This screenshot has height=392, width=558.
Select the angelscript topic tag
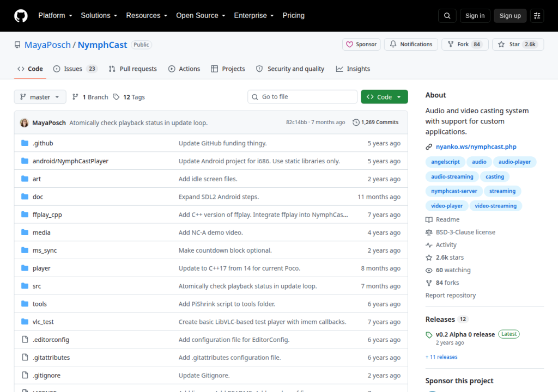[x=445, y=162]
